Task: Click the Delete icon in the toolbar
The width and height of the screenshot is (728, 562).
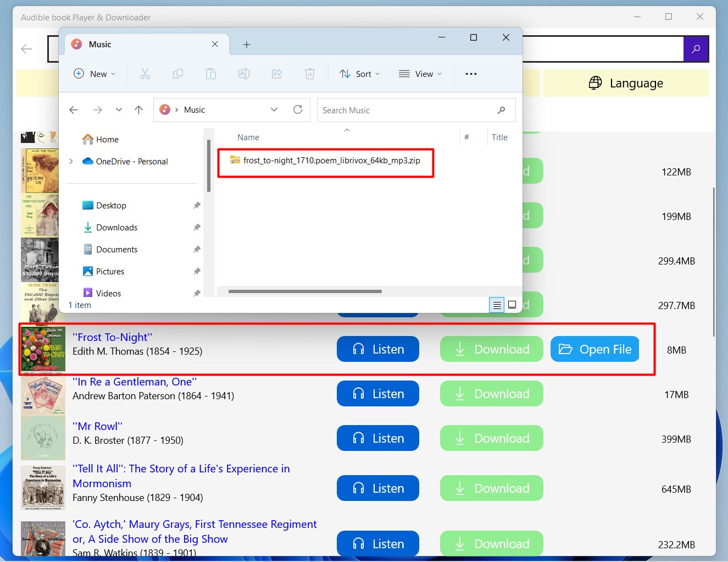Action: click(310, 74)
